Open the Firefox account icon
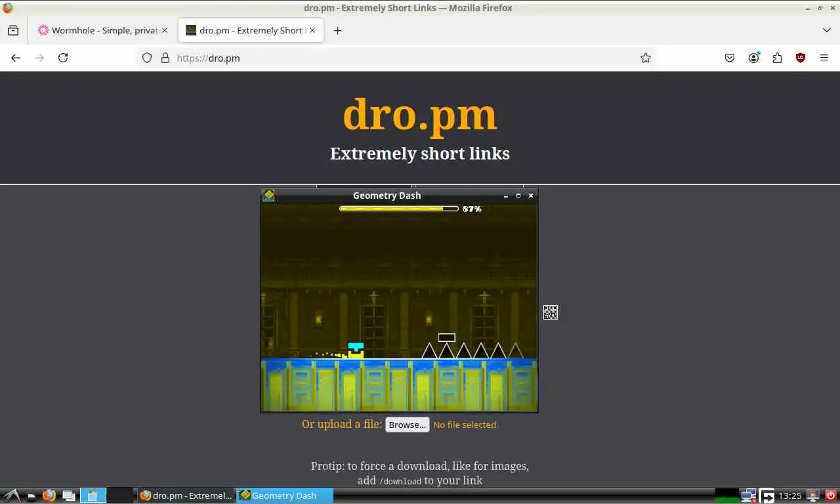Image resolution: width=840 pixels, height=504 pixels. (753, 58)
